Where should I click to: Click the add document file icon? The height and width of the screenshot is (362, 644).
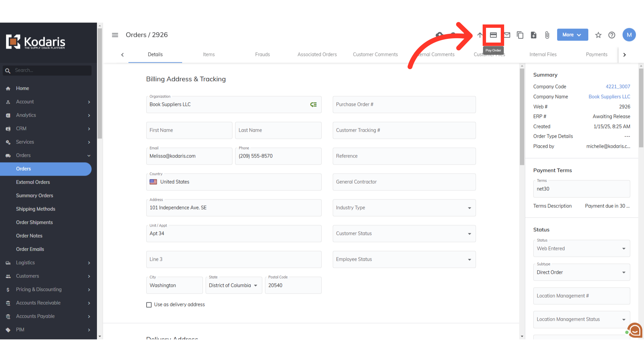[x=534, y=35]
